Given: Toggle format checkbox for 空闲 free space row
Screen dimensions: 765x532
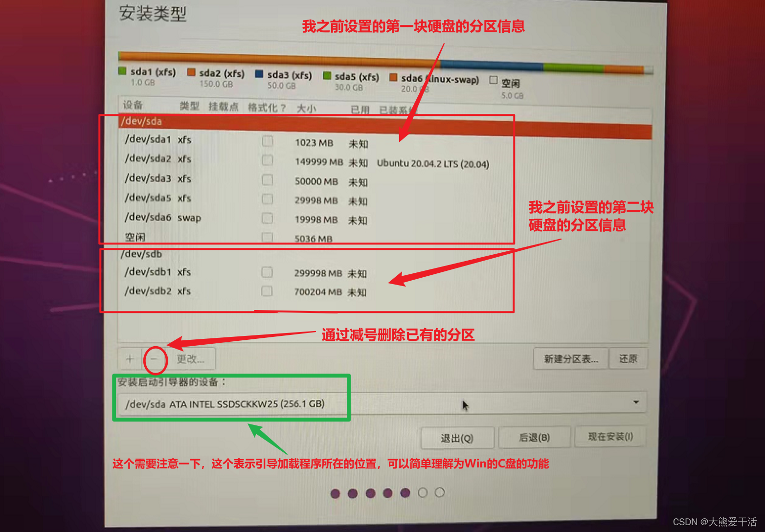Looking at the screenshot, I should tap(267, 237).
